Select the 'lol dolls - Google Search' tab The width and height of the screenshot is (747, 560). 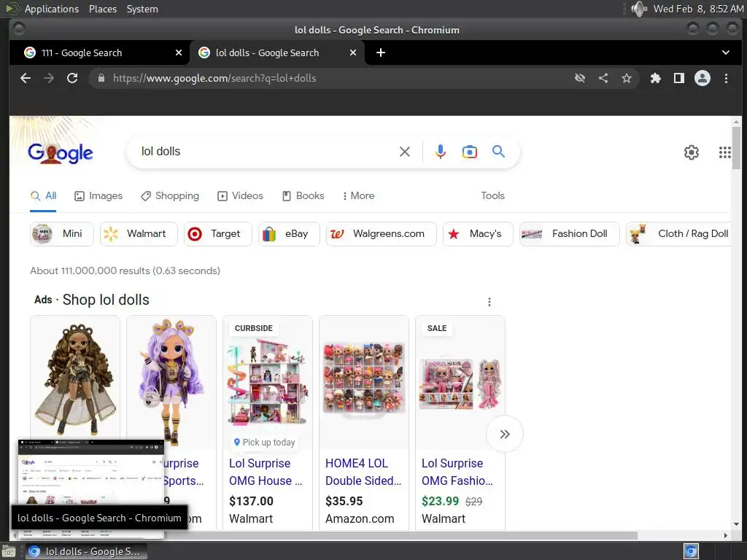(276, 52)
